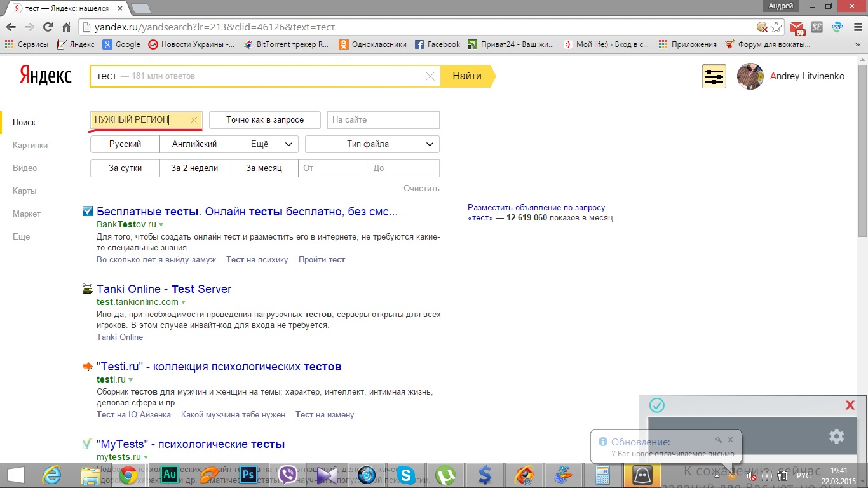Open the Facebook bookmark in bookmarks bar
Viewport: 868px width, 488px height.
coord(437,44)
